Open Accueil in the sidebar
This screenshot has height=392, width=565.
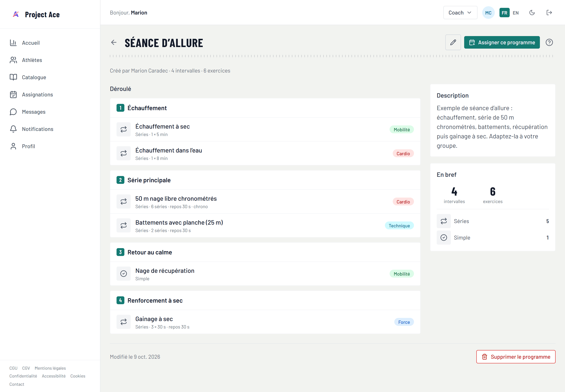[50, 43]
